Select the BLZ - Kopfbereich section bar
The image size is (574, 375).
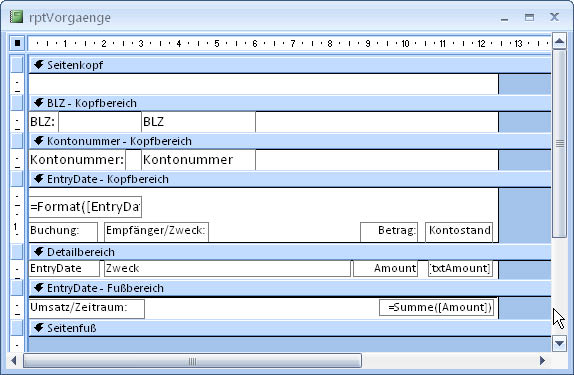pos(290,103)
